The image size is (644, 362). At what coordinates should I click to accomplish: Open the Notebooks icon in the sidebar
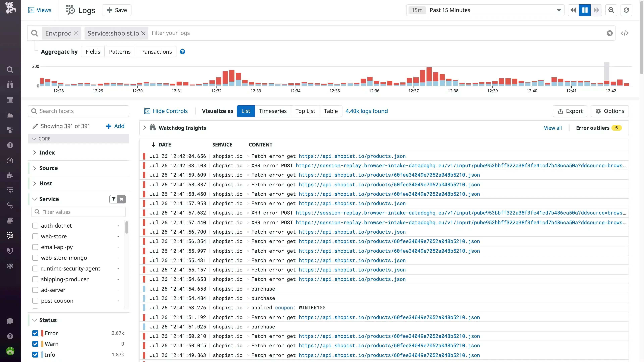tap(10, 220)
